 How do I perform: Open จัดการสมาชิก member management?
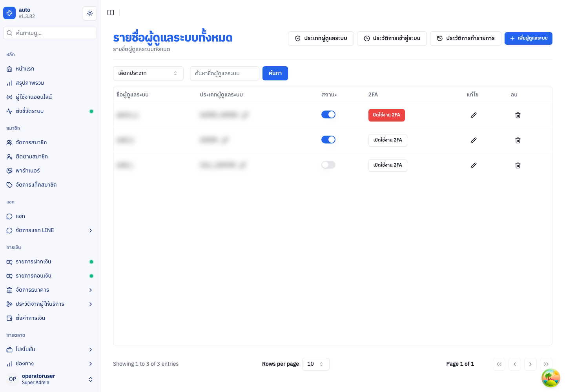point(50,143)
